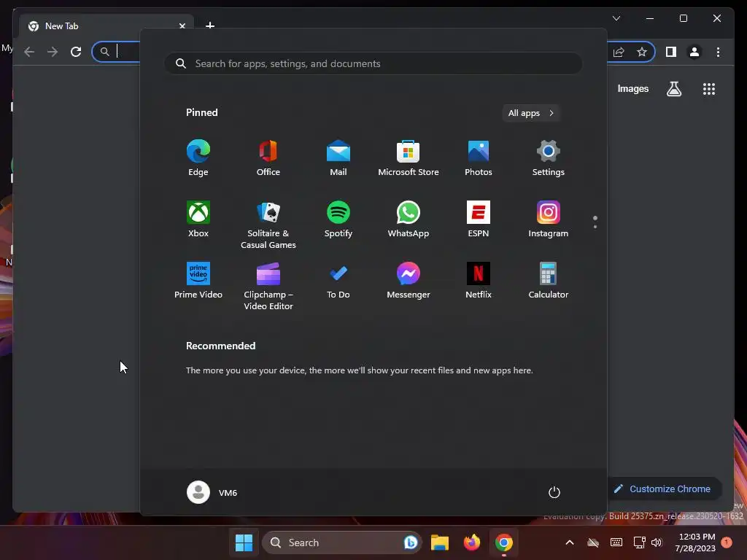Select the New Tab tab in Chrome
The image size is (747, 560).
[105, 26]
